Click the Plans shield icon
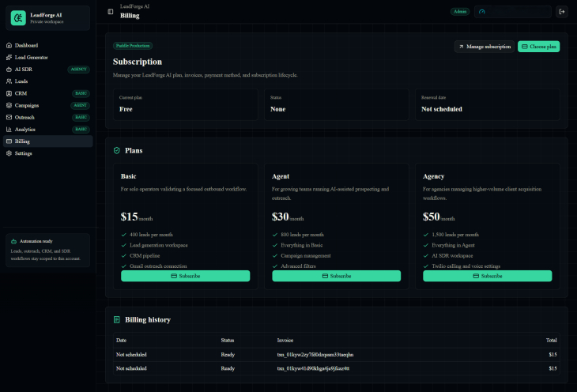Image resolution: width=577 pixels, height=392 pixels. (x=117, y=150)
